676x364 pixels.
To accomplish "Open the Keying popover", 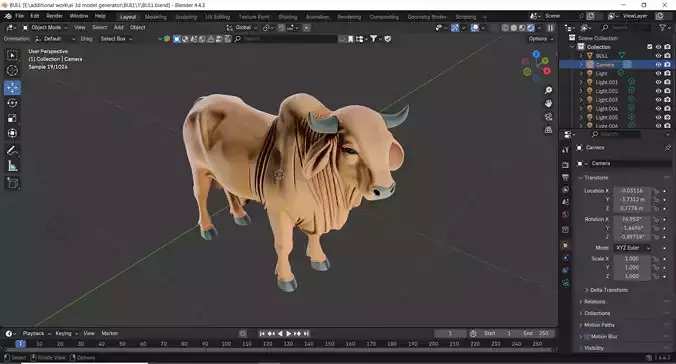I will pos(66,333).
